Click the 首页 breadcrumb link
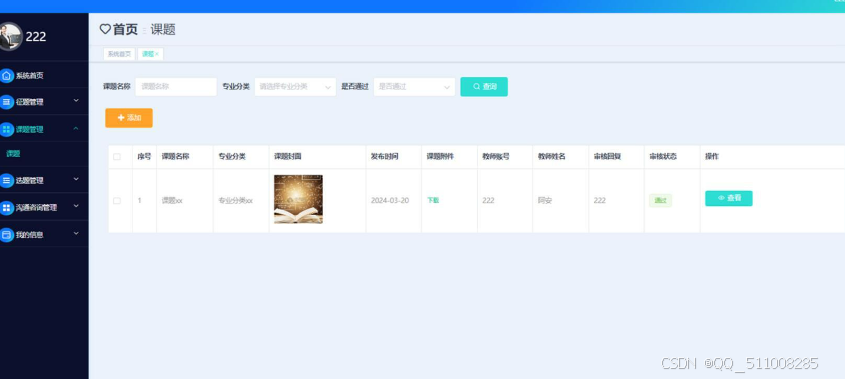845x379 pixels. coord(125,29)
